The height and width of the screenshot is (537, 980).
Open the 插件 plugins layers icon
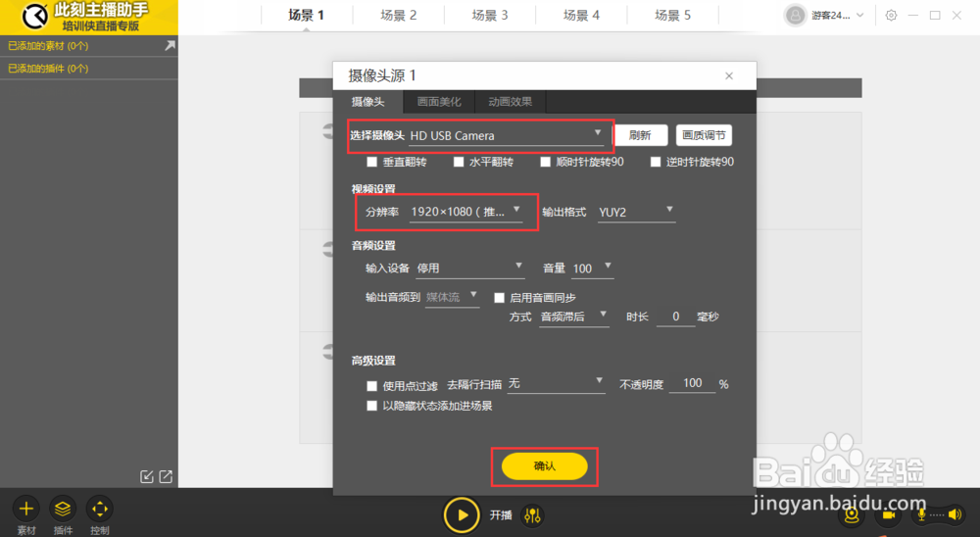63,509
